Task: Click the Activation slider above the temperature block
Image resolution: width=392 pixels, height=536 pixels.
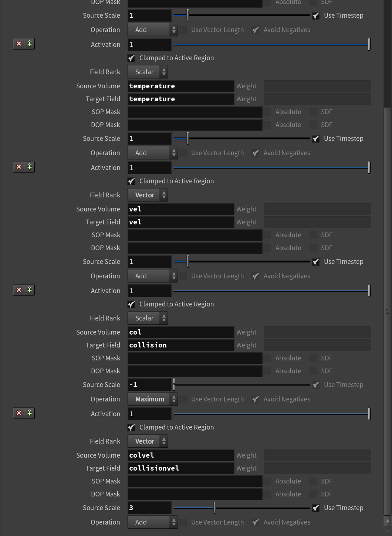Action: [x=272, y=45]
